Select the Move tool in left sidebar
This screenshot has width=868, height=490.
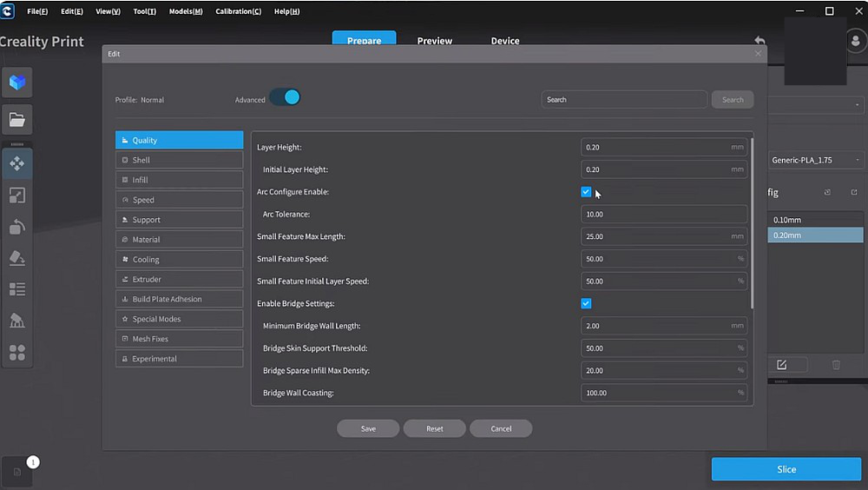[17, 163]
